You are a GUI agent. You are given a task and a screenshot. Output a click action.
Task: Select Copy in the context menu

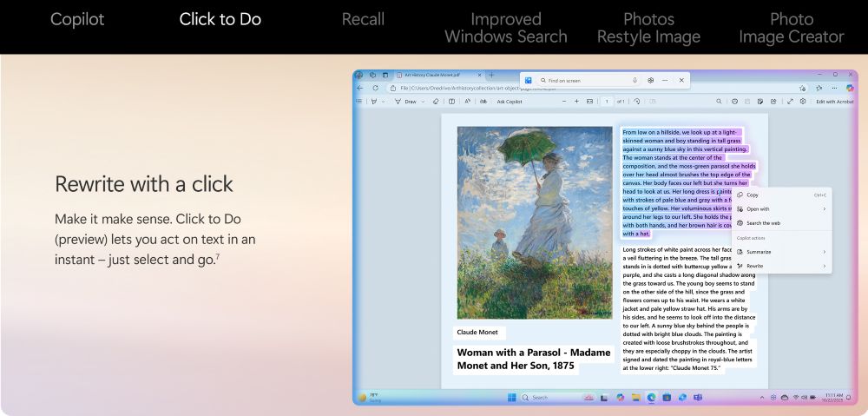click(x=752, y=195)
